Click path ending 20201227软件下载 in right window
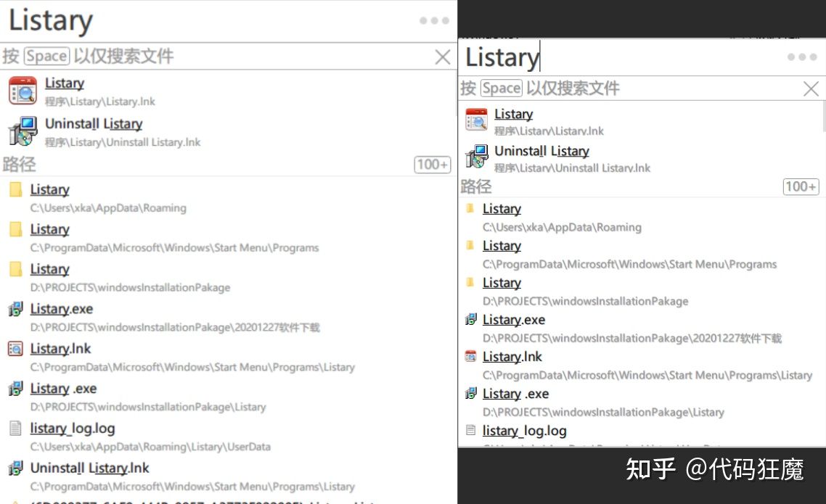The width and height of the screenshot is (826, 504). [x=632, y=338]
